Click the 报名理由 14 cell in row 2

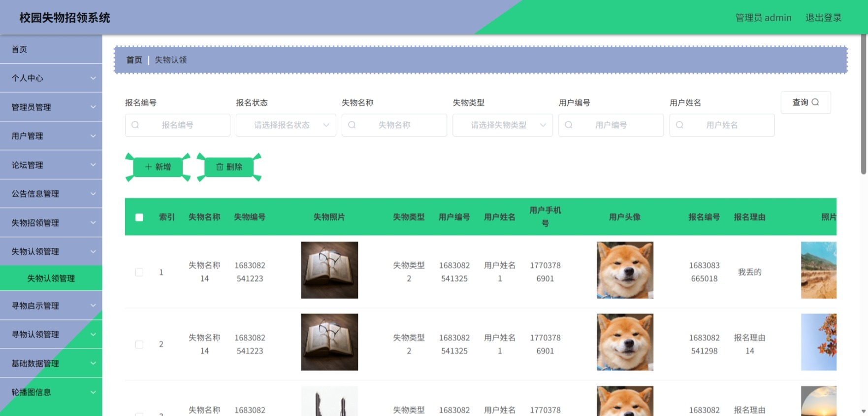tap(749, 345)
